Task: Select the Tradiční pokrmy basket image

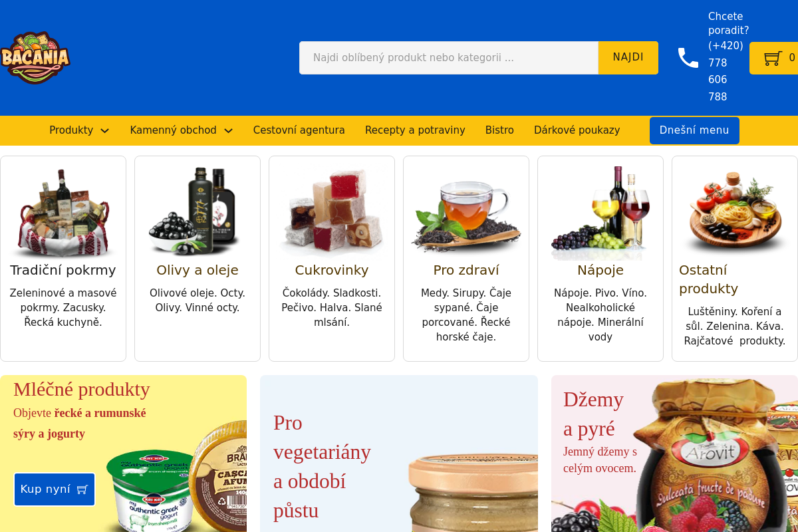Action: point(63,213)
